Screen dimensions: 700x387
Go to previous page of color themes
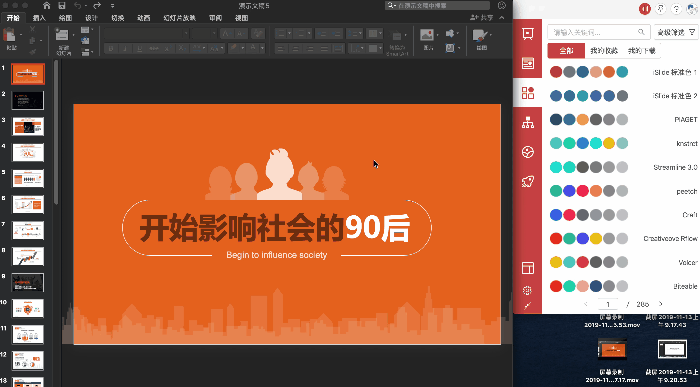(586, 304)
